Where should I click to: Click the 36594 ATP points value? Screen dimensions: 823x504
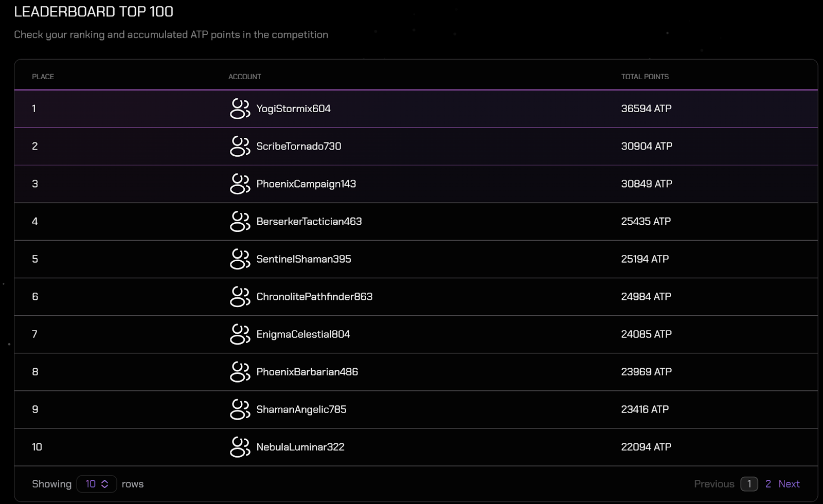point(646,109)
